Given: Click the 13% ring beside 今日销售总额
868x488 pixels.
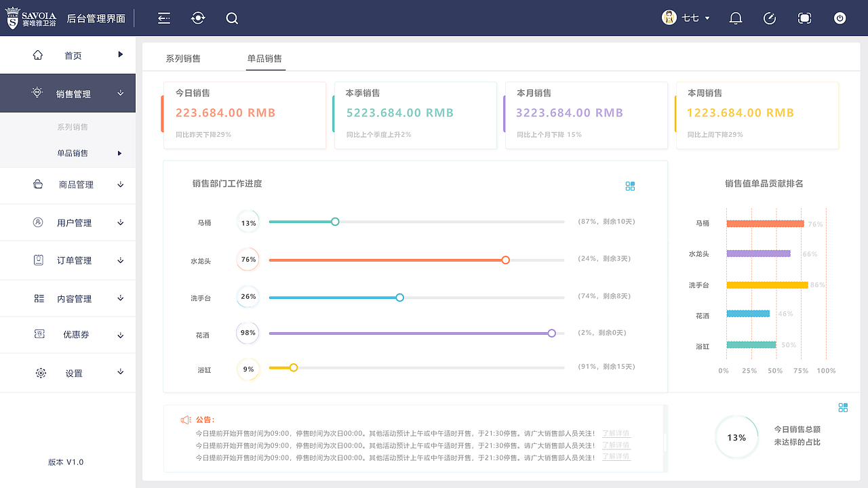Looking at the screenshot, I should point(736,437).
